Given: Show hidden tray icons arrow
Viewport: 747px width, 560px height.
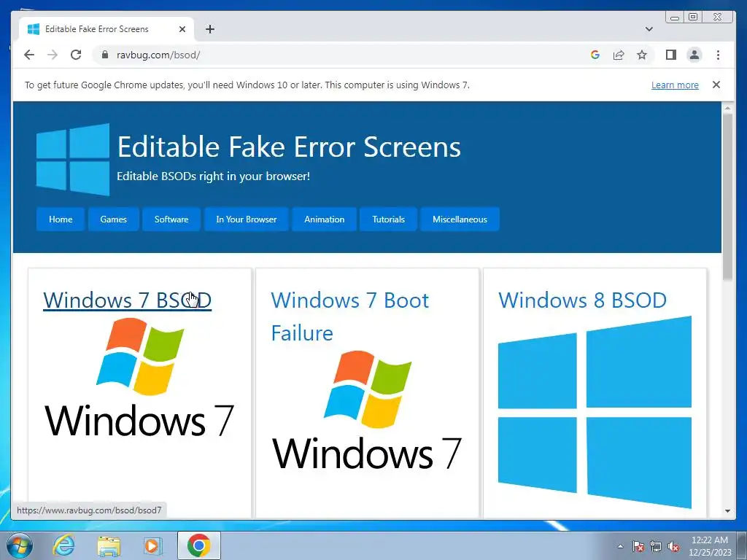Looking at the screenshot, I should [x=620, y=547].
